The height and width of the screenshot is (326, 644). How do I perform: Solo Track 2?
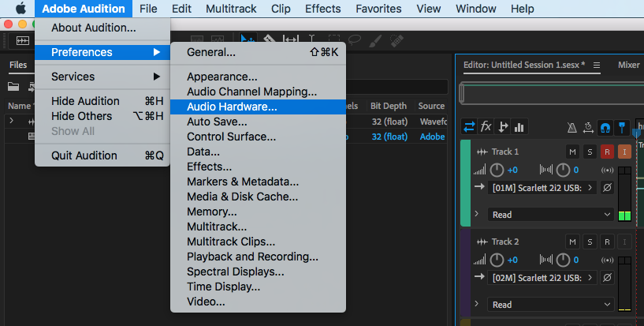tap(590, 242)
